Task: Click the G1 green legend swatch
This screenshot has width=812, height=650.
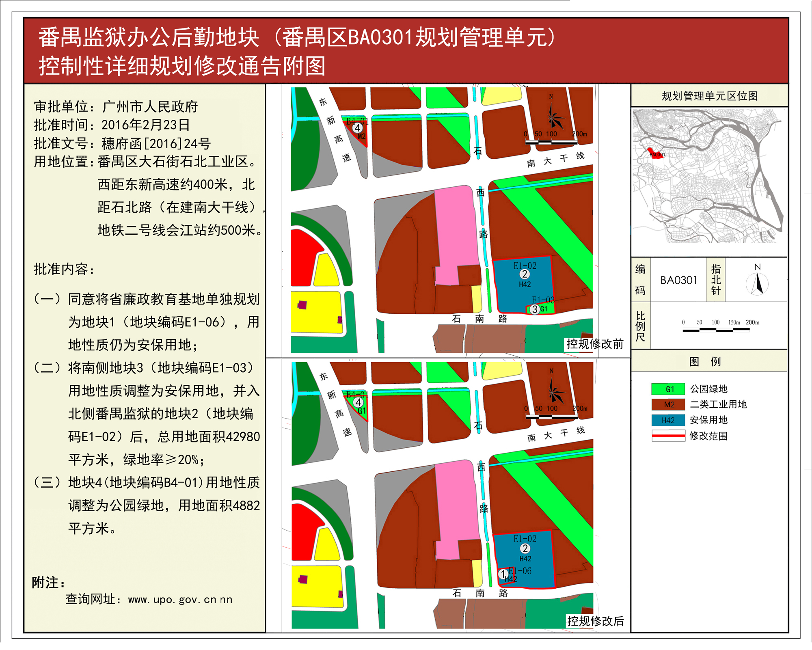Action: tap(668, 389)
